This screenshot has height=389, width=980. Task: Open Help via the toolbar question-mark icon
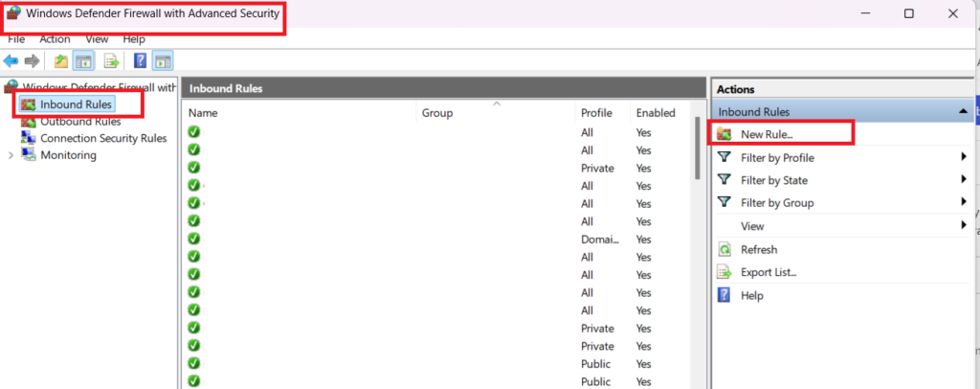(141, 60)
